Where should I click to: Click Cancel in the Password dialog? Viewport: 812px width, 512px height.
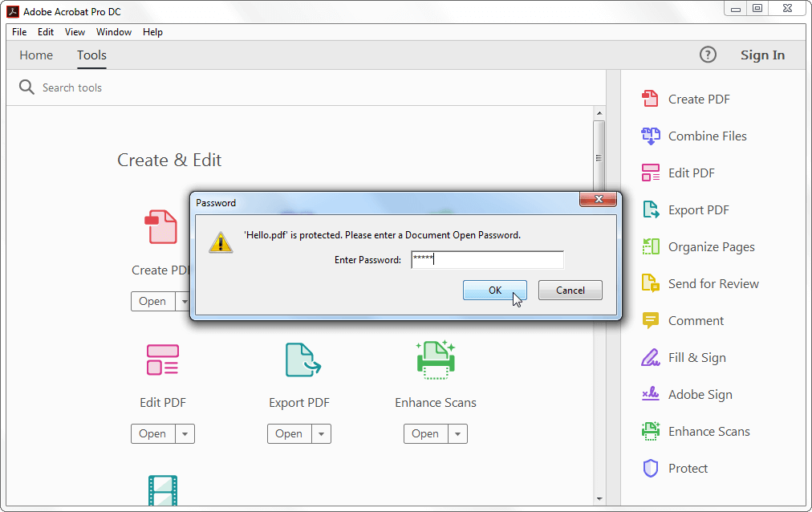570,291
